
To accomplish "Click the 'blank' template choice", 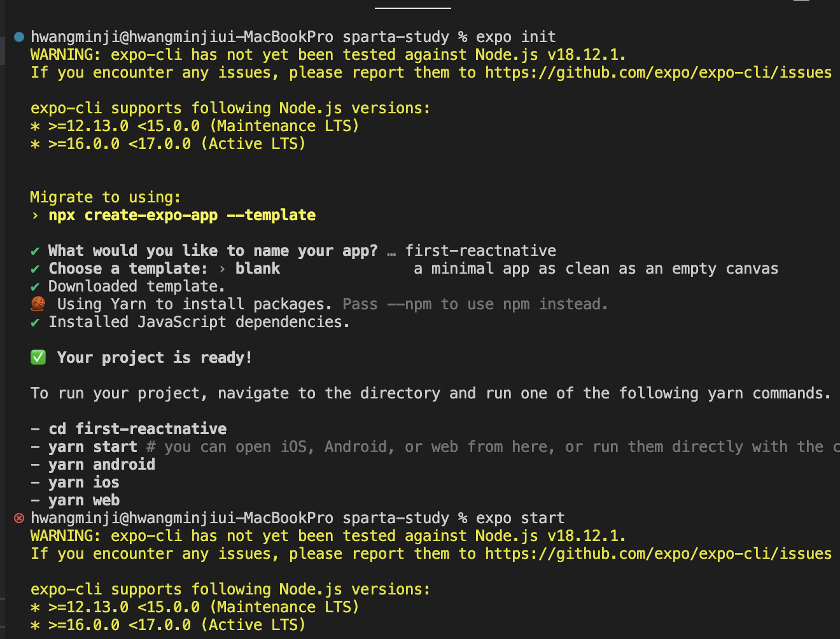I will pyautogui.click(x=258, y=269).
